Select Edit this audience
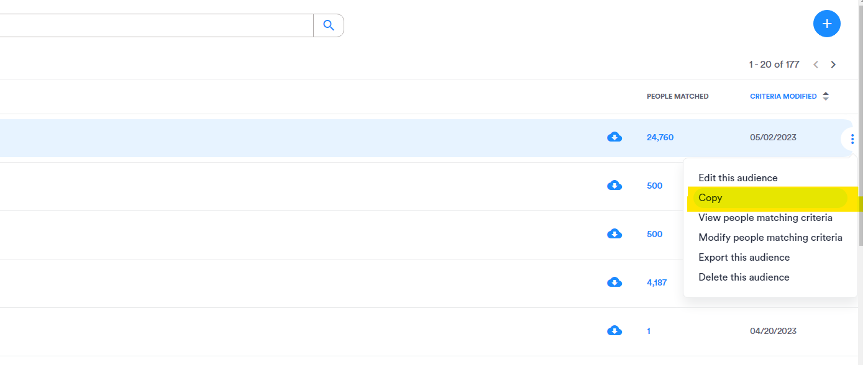868x365 pixels. coord(738,178)
